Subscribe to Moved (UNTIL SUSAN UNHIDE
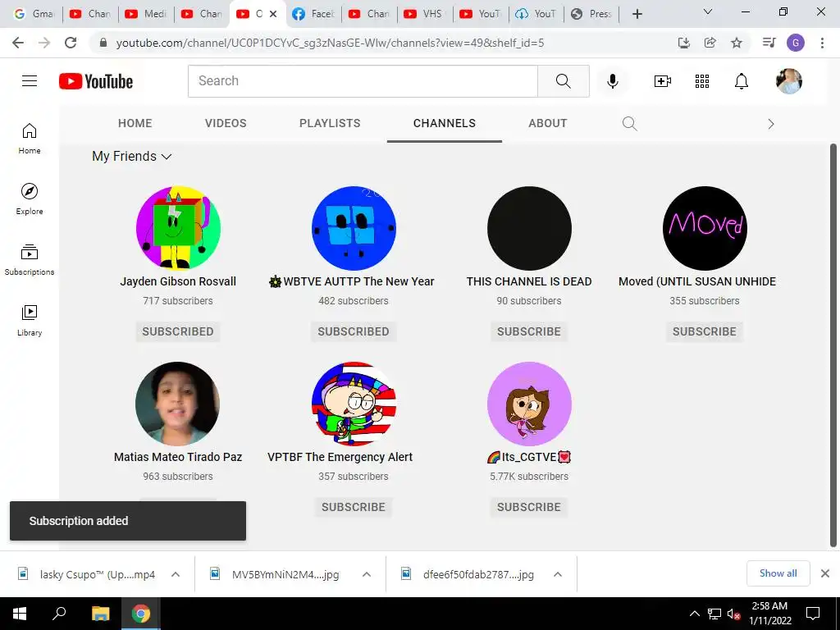 click(705, 331)
